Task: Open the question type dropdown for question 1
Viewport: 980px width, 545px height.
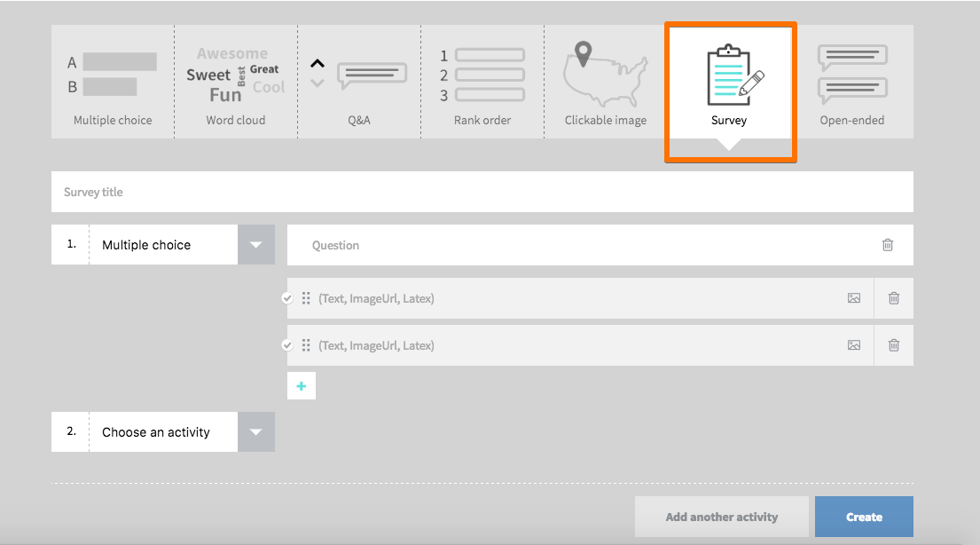Action: [256, 244]
